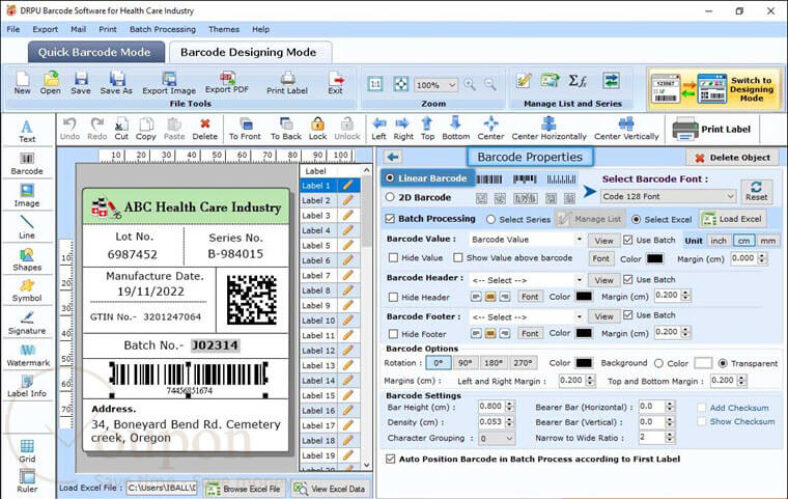Open the Export menu
The height and width of the screenshot is (499, 788).
click(45, 29)
